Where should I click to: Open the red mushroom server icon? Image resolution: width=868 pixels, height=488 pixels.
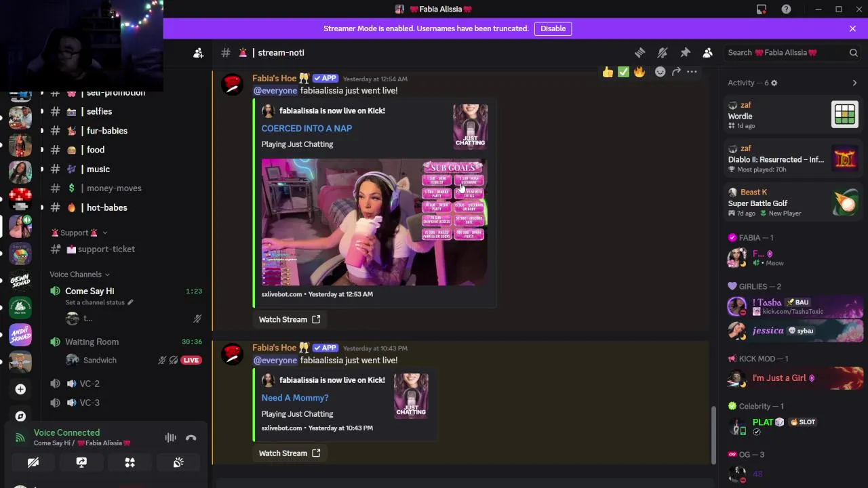tap(20, 199)
